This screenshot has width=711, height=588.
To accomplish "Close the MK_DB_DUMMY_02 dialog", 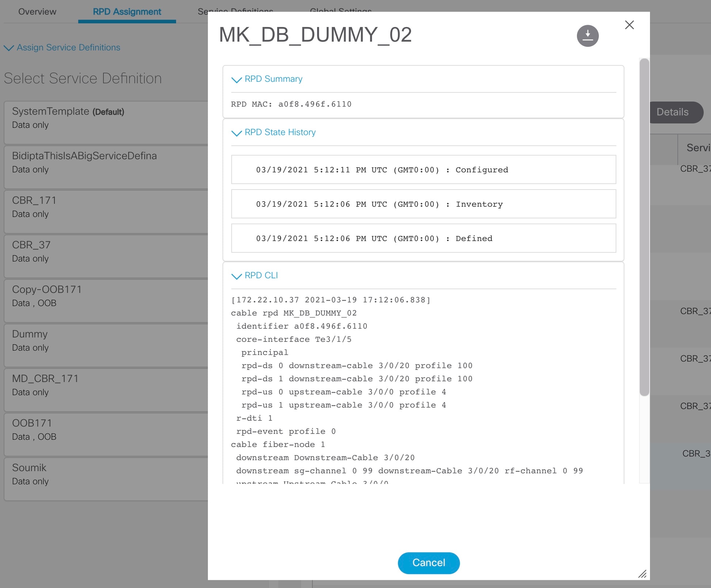I will coord(629,25).
